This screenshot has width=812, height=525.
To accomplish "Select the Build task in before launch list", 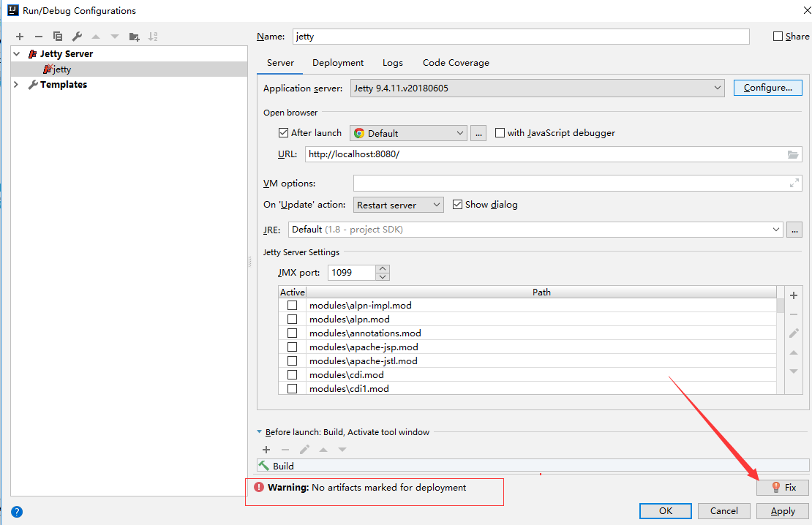I will pos(533,466).
